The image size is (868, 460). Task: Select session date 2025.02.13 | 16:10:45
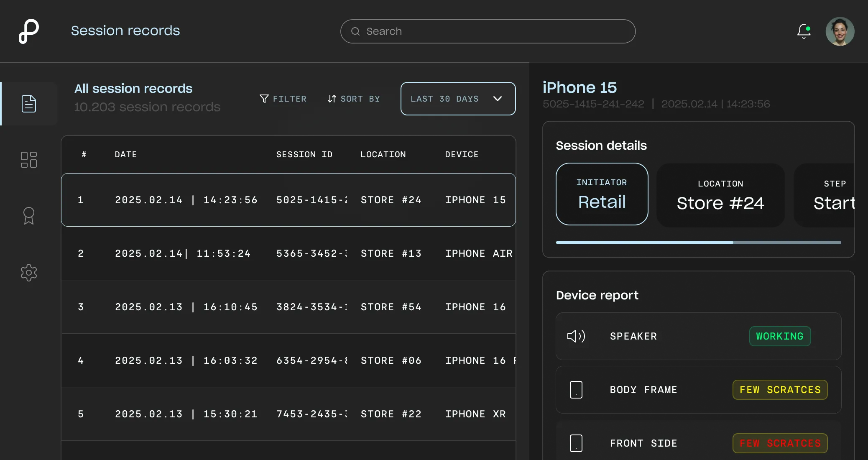pos(186,307)
